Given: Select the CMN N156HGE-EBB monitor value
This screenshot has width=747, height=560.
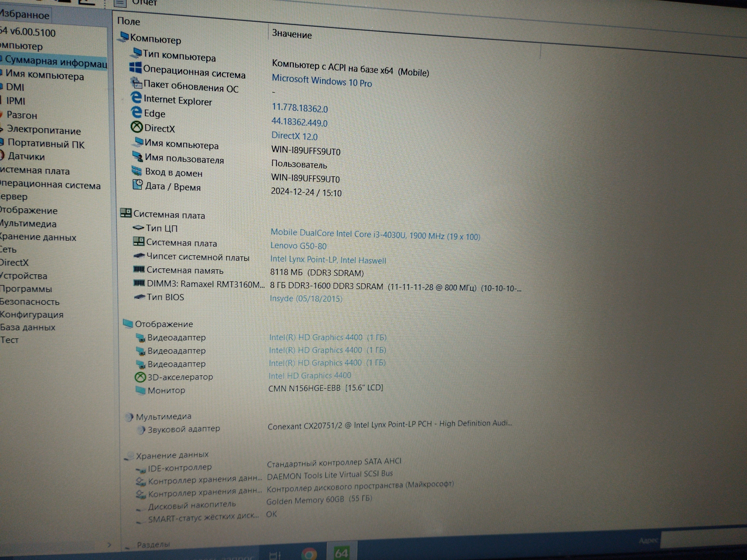Looking at the screenshot, I should click(x=326, y=388).
